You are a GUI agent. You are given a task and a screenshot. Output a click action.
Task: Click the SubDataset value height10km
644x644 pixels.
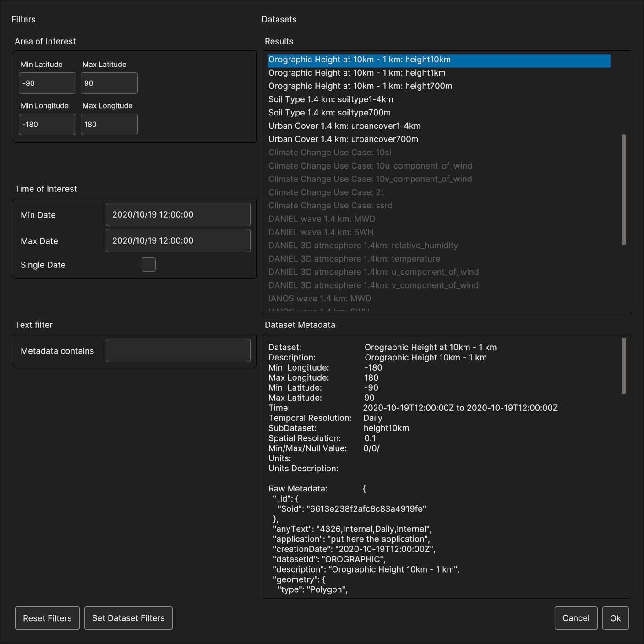(386, 428)
